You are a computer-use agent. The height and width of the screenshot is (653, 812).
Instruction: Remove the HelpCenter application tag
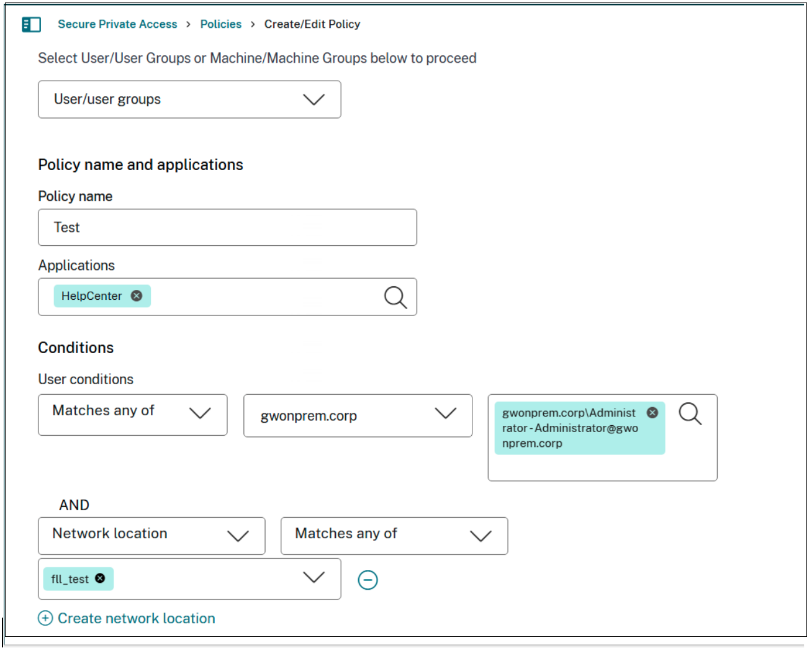pos(137,296)
